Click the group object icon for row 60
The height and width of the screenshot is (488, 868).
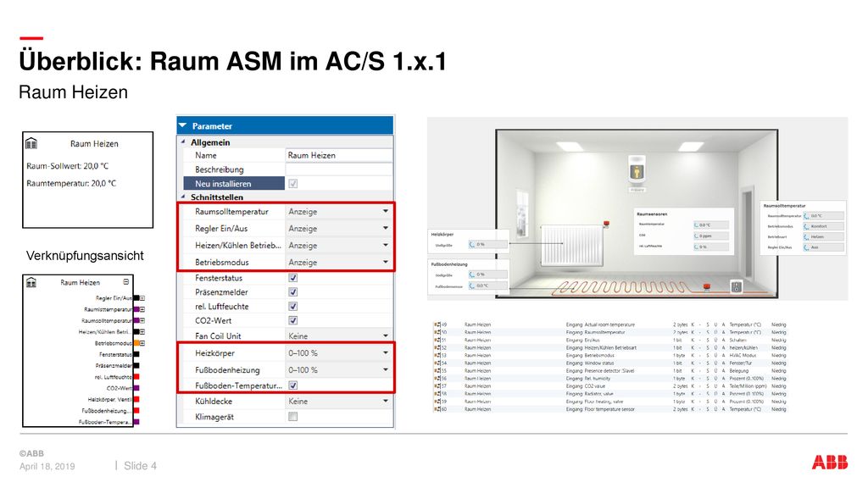click(x=437, y=409)
